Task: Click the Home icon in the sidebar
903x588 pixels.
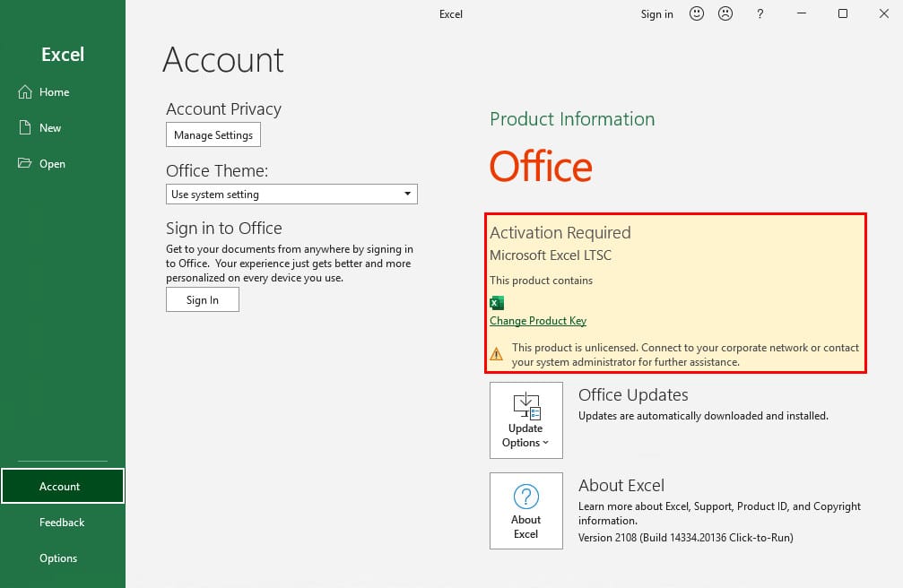Action: (x=25, y=92)
